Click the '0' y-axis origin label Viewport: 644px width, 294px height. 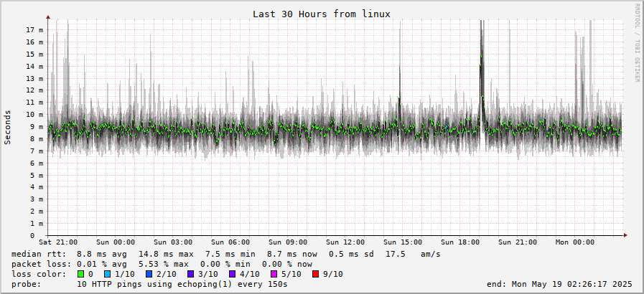32,235
